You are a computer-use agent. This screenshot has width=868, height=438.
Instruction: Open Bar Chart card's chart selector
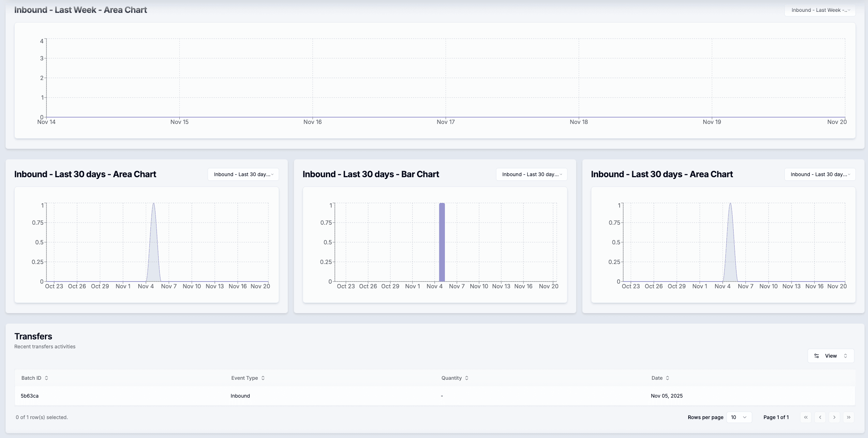[x=531, y=174]
